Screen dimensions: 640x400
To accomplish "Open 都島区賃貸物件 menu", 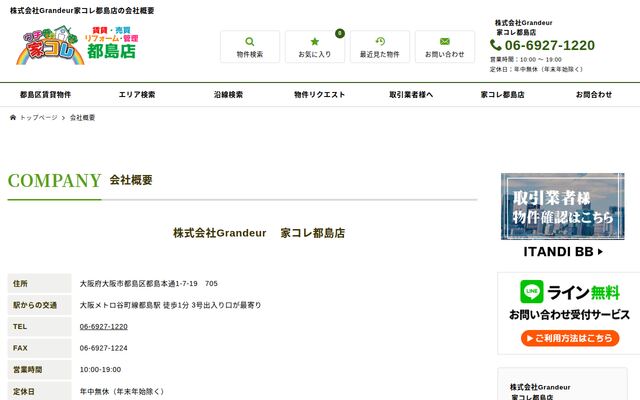I will [x=45, y=95].
